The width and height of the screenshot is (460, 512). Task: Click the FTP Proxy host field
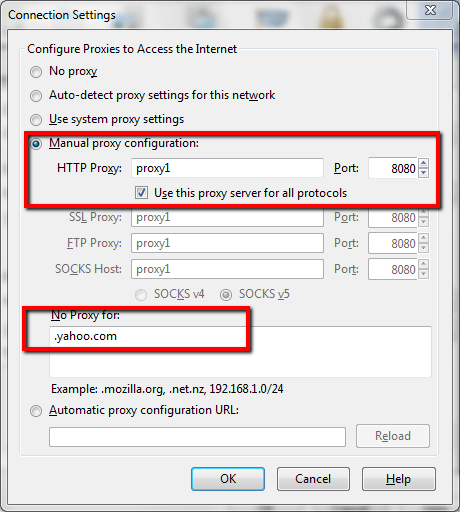(x=227, y=243)
